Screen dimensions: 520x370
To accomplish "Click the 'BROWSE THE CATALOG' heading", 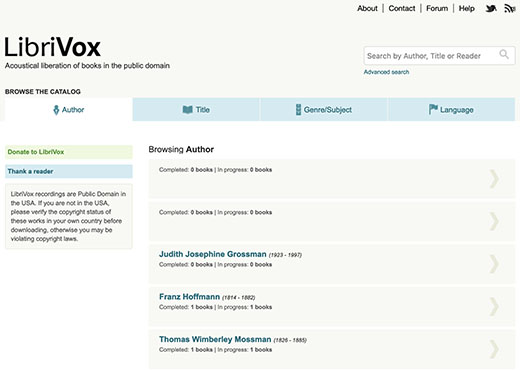I will [43, 92].
